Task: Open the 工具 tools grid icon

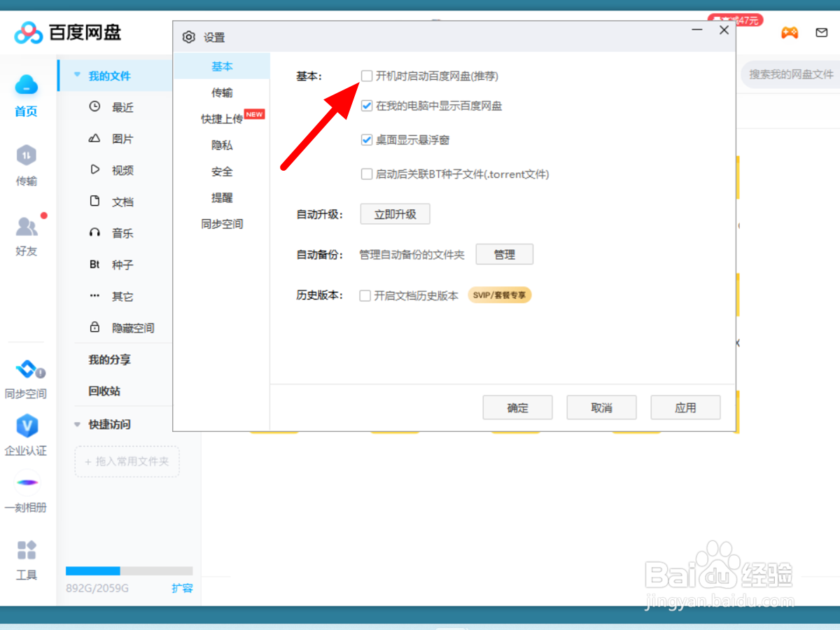Action: click(x=27, y=550)
